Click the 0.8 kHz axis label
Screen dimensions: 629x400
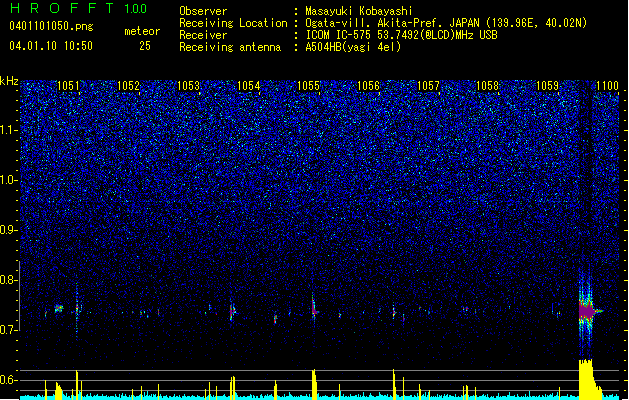point(8,280)
